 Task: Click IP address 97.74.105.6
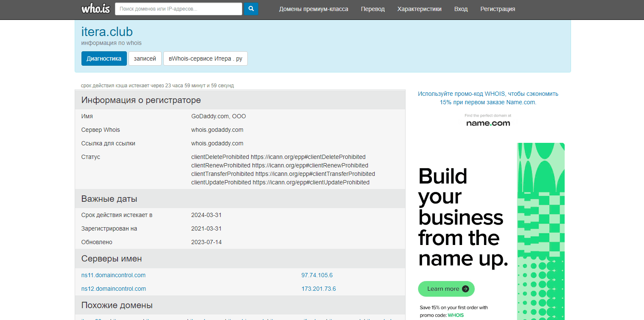[x=317, y=275]
